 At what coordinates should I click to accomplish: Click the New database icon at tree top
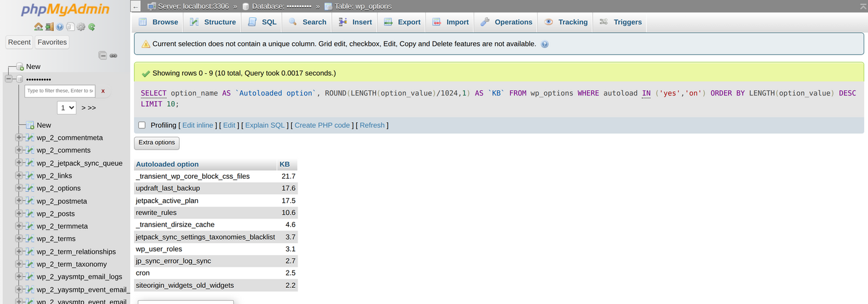pos(20,66)
